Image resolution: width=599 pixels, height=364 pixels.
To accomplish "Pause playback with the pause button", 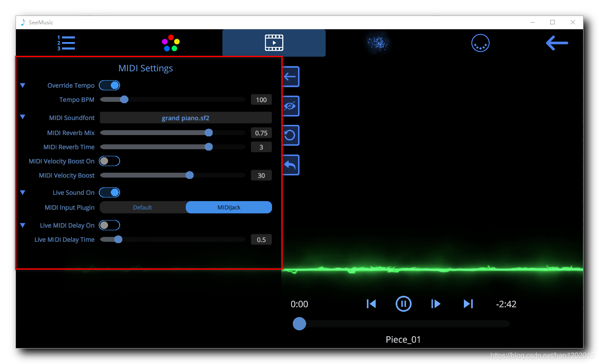I will coord(404,304).
